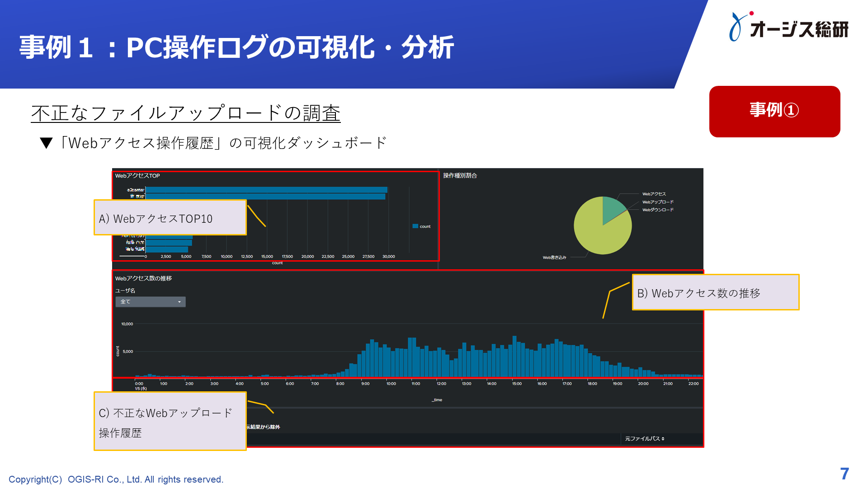Click the 10,000 y-axis label of trend chart

click(127, 324)
